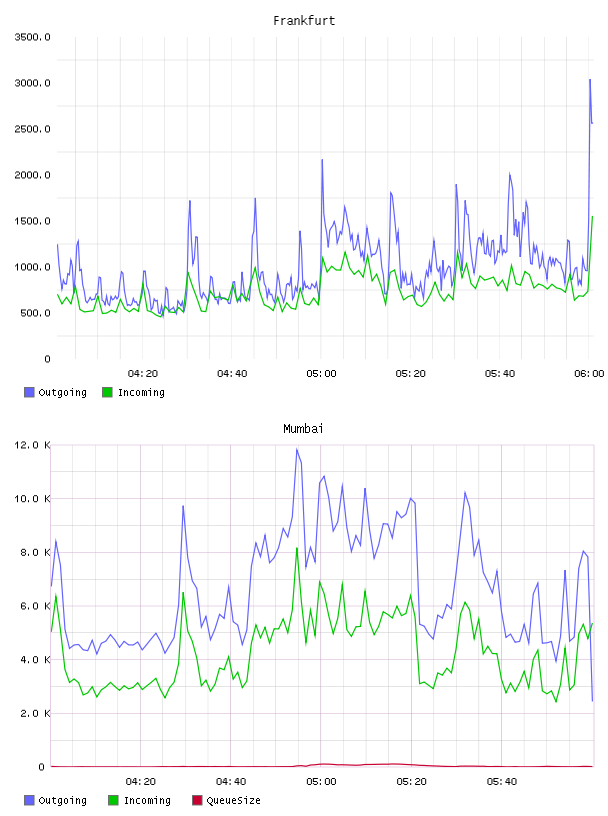Click the 500.0 y-axis label on Frankfurt chart
Image resolution: width=608 pixels, height=816 pixels.
tap(35, 313)
